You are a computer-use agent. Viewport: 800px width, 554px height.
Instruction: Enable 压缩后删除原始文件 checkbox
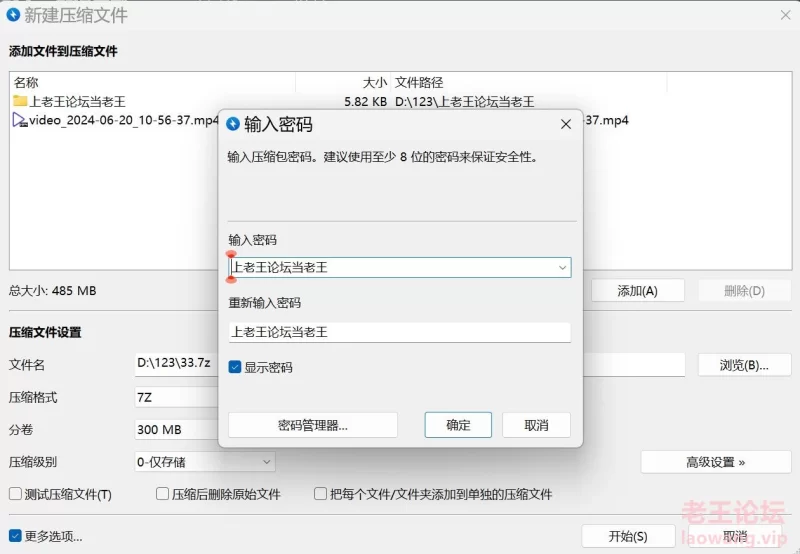point(162,494)
